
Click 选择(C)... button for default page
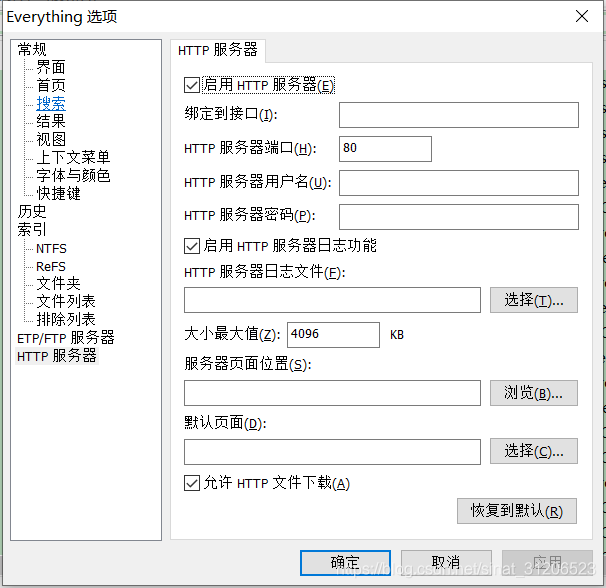tap(534, 451)
